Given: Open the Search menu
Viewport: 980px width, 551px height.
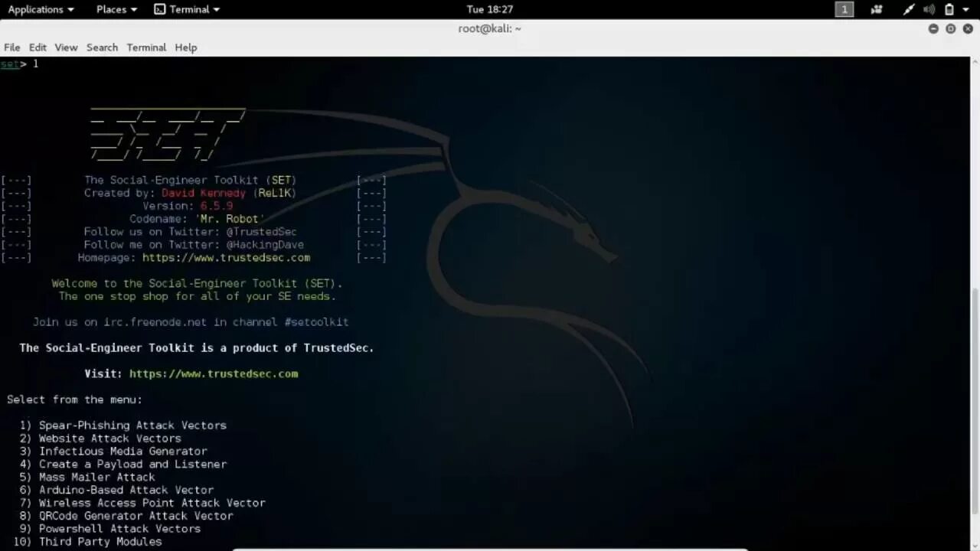Looking at the screenshot, I should (x=102, y=47).
